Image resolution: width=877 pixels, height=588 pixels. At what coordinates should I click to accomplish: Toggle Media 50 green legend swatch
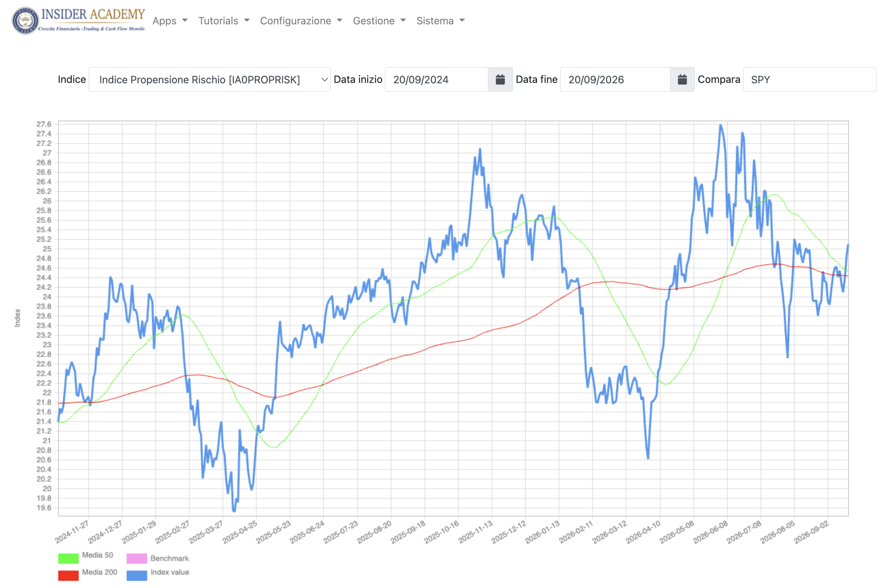(x=68, y=558)
